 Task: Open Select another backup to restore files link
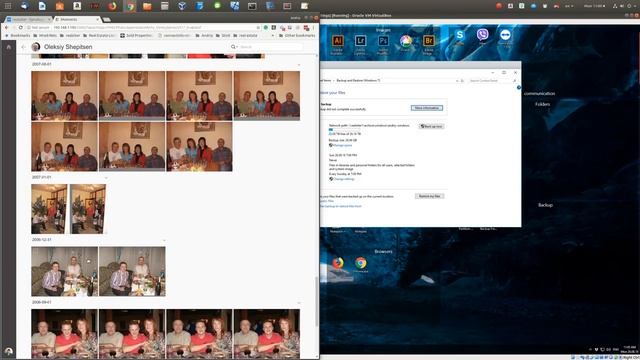(341, 207)
